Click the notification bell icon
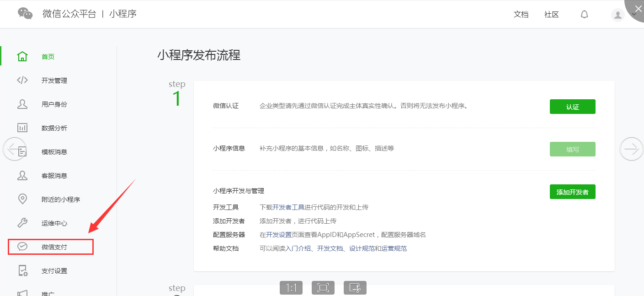This screenshot has width=644, height=296. (584, 14)
